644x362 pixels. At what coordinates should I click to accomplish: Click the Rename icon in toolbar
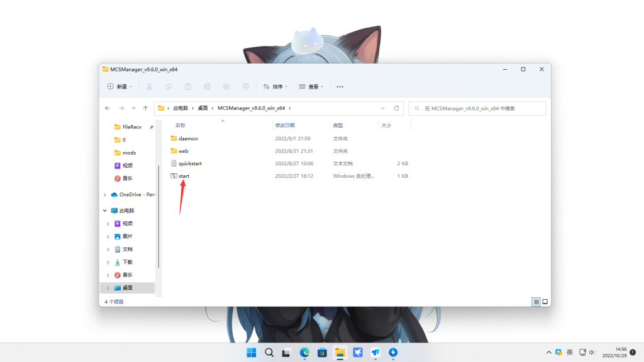(207, 87)
